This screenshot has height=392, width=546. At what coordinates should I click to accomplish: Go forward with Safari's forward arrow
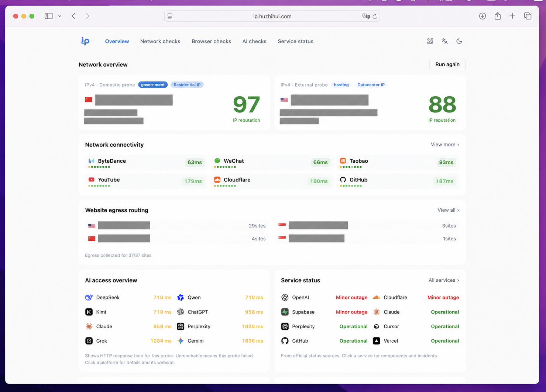pyautogui.click(x=87, y=16)
